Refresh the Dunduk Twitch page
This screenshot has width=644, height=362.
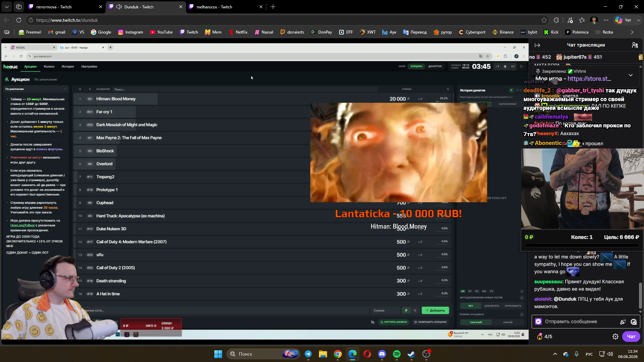point(19,20)
